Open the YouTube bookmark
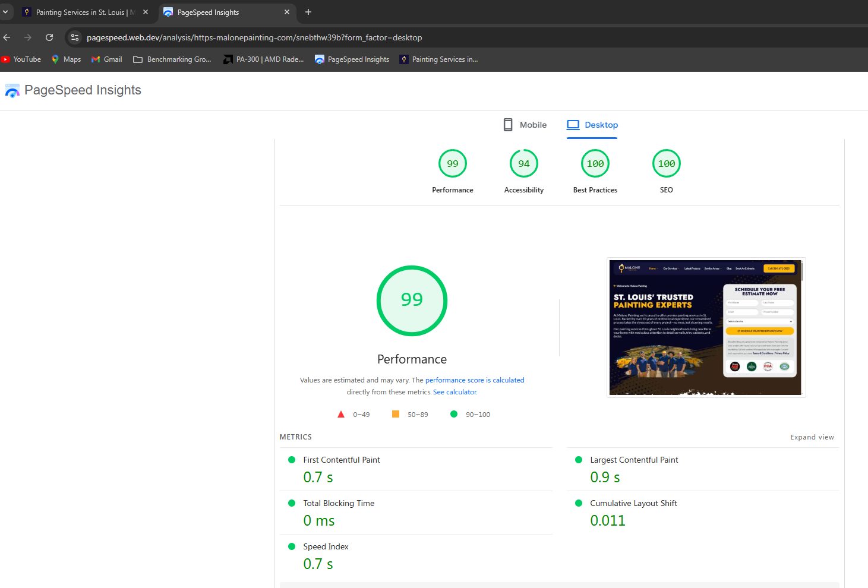Viewport: 868px width, 588px height. pyautogui.click(x=21, y=59)
